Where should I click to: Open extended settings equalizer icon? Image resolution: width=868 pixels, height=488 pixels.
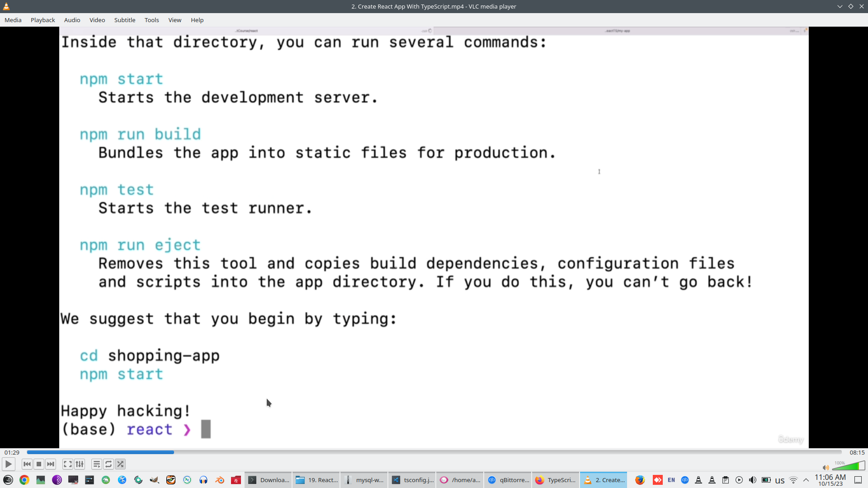(x=80, y=464)
